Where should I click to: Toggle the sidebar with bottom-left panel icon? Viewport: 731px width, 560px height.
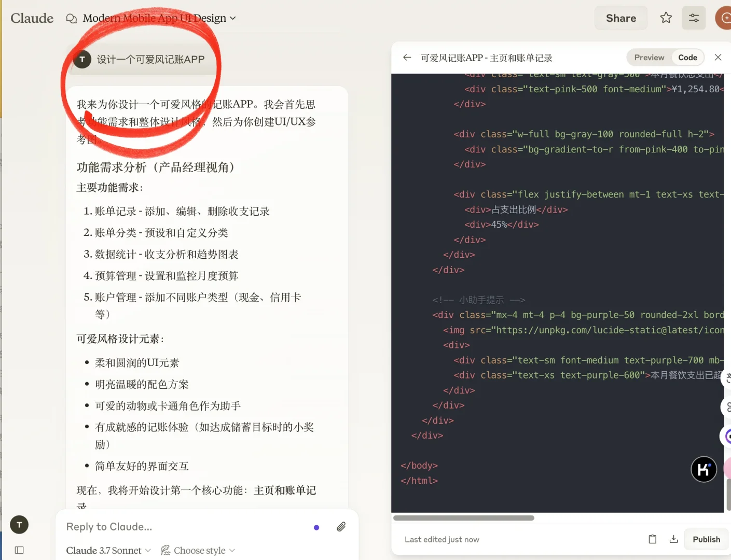click(x=19, y=550)
